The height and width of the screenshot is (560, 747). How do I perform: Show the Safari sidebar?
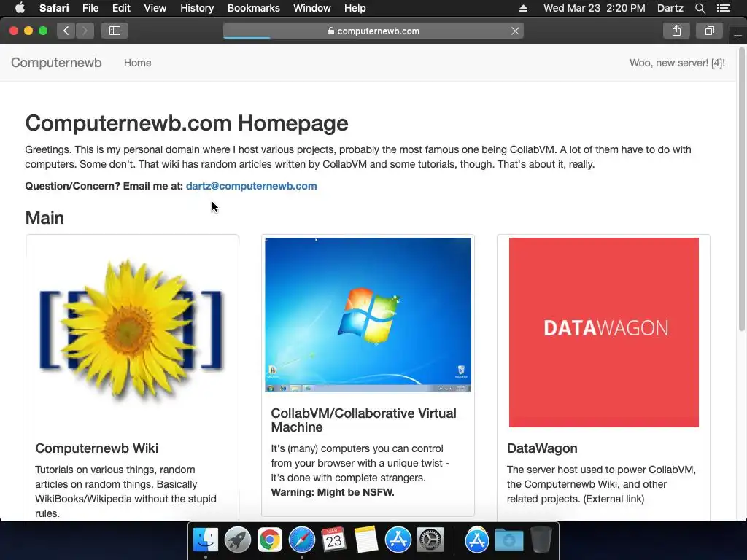pyautogui.click(x=115, y=31)
